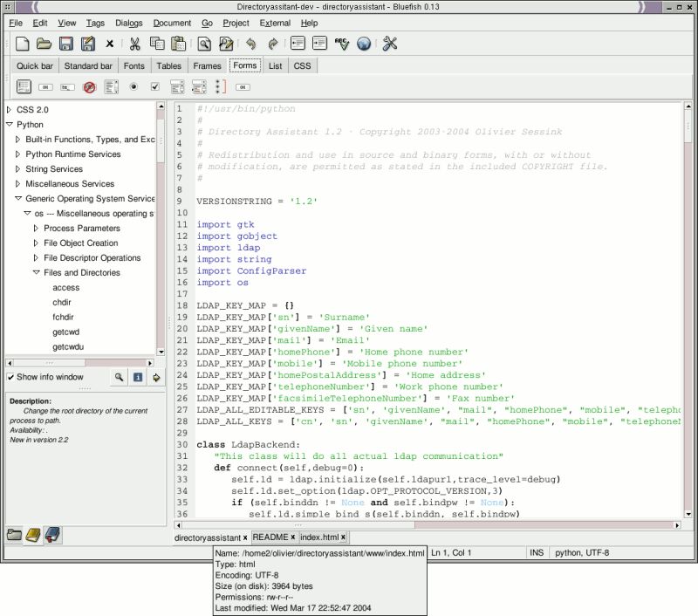
Task: Insert a textarea form element
Action: [110, 86]
